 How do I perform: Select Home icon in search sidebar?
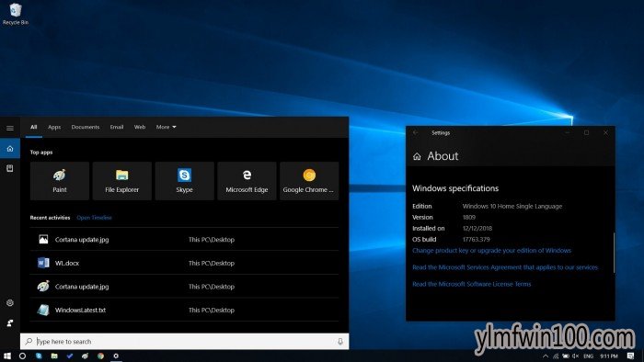pyautogui.click(x=10, y=149)
